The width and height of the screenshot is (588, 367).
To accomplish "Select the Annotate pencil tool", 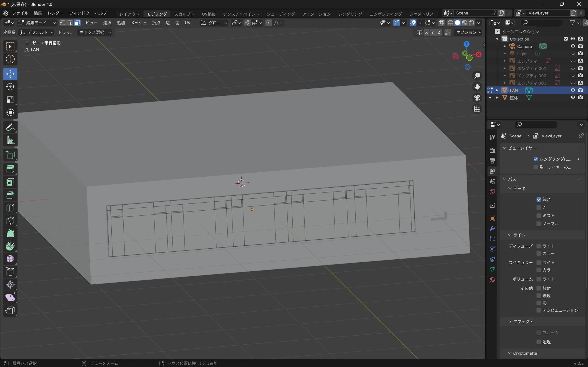I will [x=10, y=127].
